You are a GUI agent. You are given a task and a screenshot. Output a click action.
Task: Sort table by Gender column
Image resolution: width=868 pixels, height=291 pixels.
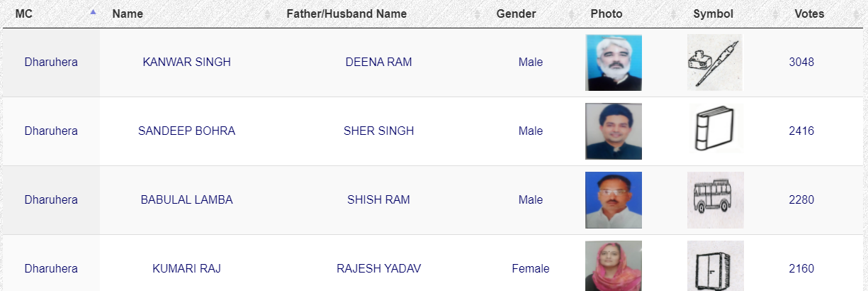click(516, 14)
